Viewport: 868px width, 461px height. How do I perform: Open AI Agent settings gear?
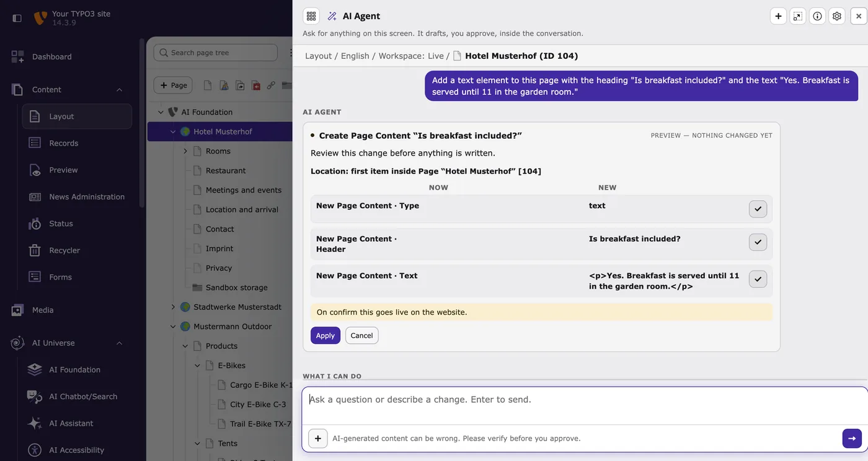click(837, 16)
